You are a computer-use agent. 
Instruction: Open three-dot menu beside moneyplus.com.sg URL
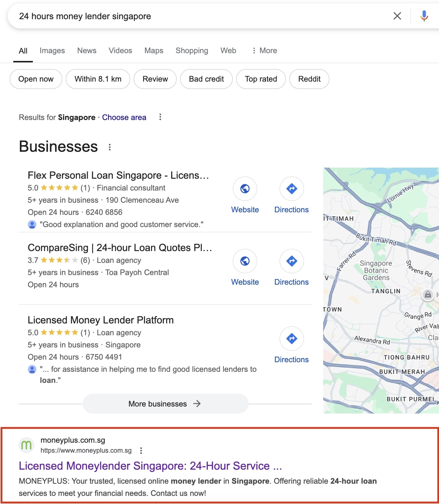coord(141,450)
